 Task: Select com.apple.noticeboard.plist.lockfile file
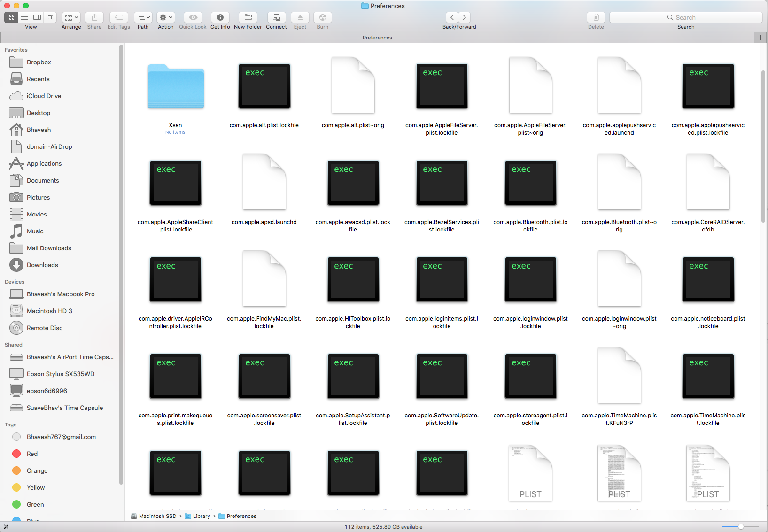[708, 280]
